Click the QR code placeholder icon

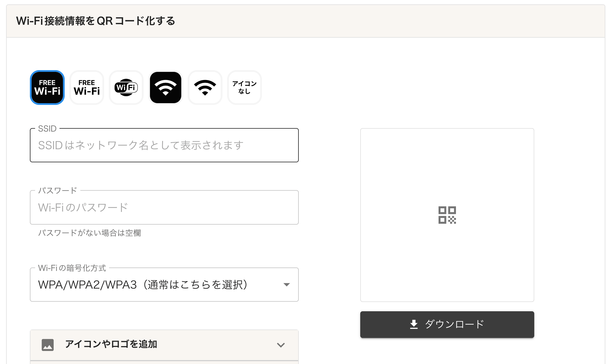(447, 214)
